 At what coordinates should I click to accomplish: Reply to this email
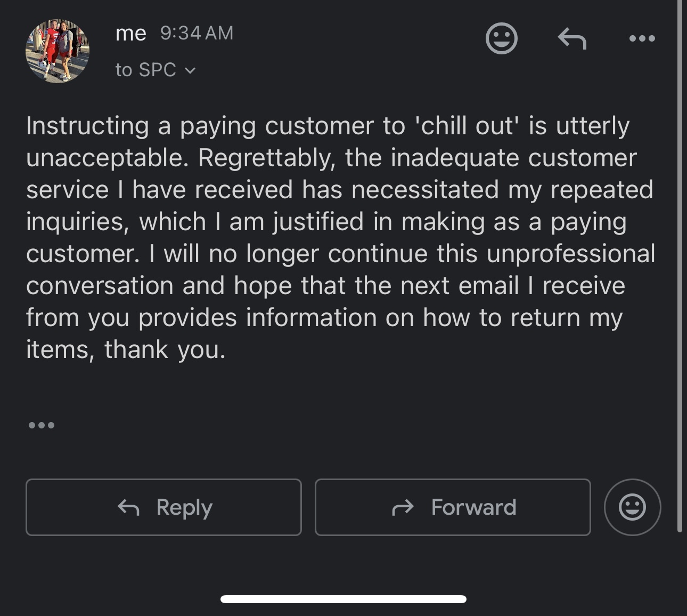[163, 507]
